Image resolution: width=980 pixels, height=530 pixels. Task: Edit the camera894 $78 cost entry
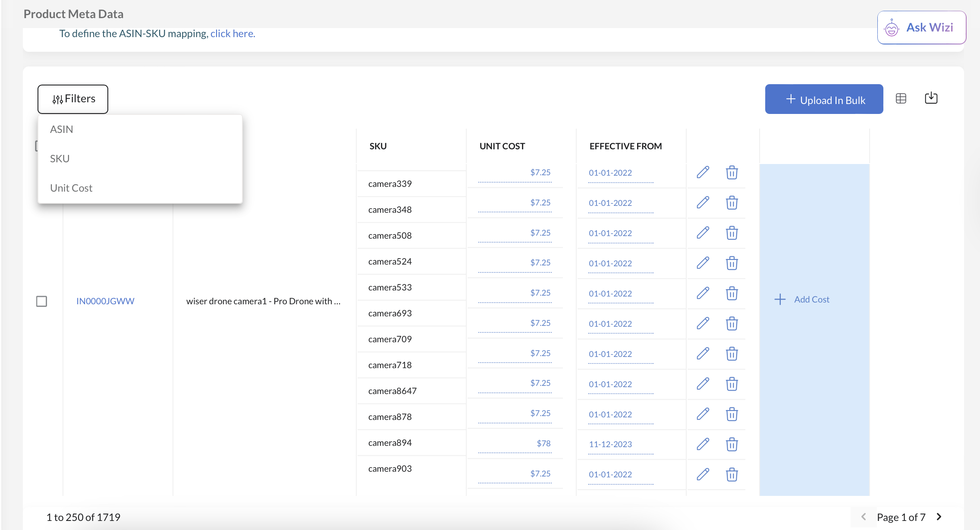pyautogui.click(x=703, y=444)
